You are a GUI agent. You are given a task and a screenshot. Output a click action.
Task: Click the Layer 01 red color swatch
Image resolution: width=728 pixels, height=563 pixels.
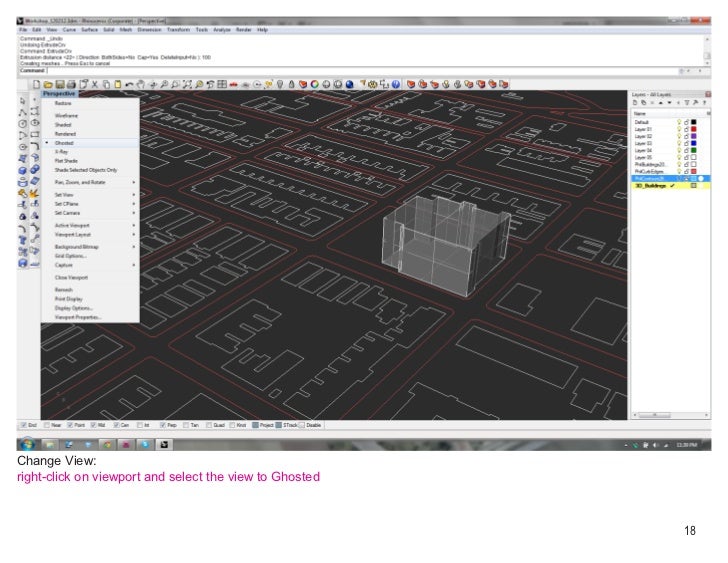click(694, 129)
